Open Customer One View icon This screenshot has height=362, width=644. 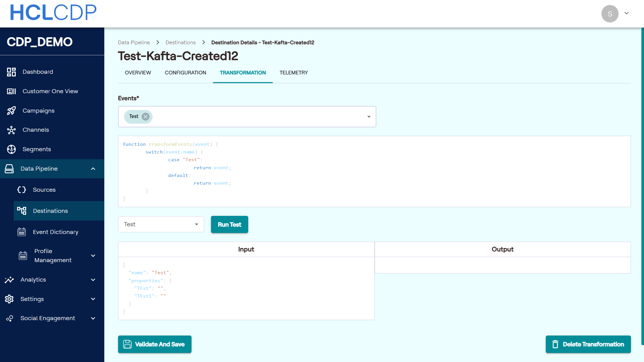pyautogui.click(x=11, y=91)
